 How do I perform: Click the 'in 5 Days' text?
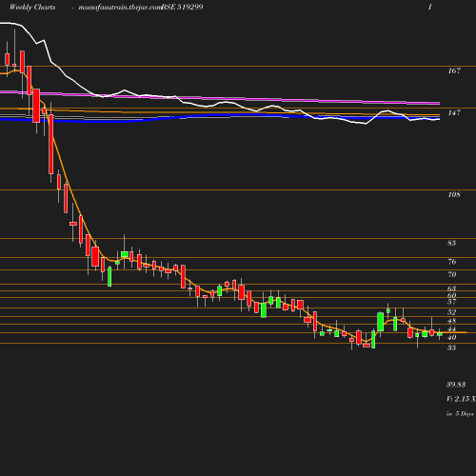tap(460, 414)
